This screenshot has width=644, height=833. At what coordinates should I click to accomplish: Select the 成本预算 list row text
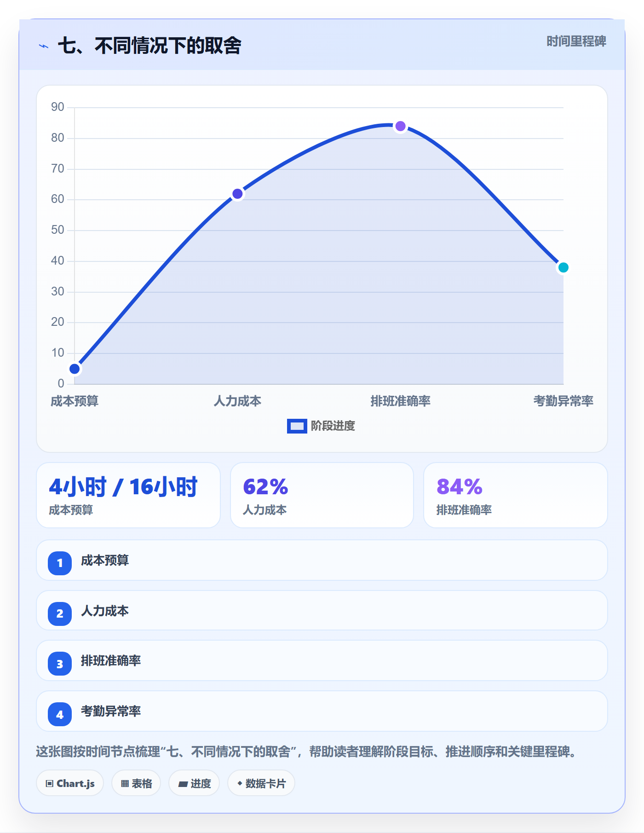point(105,561)
